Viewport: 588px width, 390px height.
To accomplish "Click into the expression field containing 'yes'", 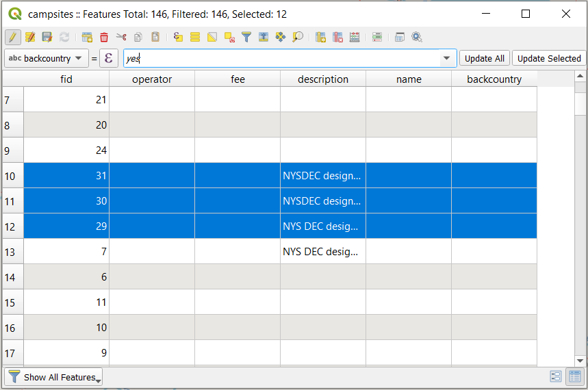I will (x=281, y=59).
